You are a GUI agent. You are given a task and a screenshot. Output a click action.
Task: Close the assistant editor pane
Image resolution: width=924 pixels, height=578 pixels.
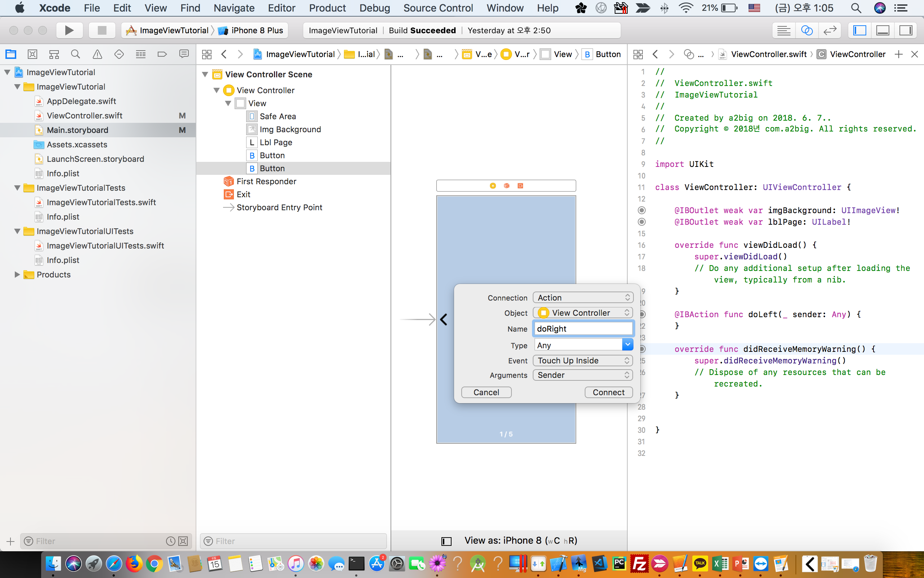point(915,54)
